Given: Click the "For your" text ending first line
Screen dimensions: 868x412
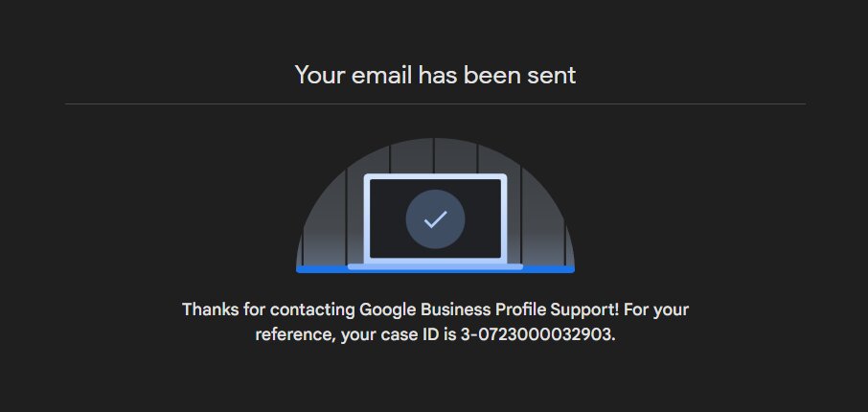Looking at the screenshot, I should (656, 309).
